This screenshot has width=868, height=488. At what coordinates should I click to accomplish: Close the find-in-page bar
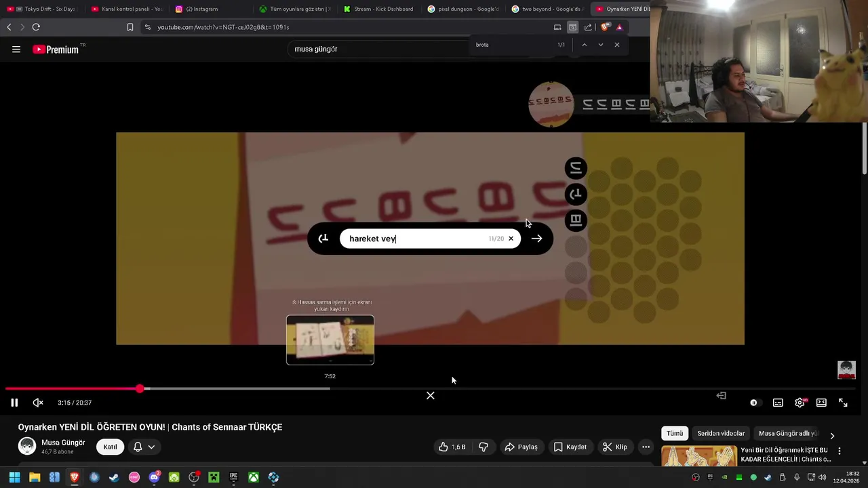pos(616,45)
